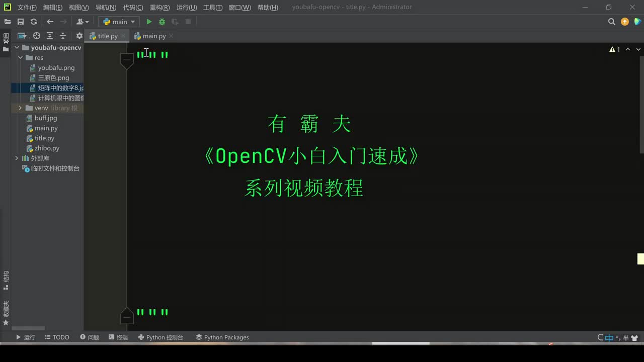Collapse the docstring at the top fold marker

(x=127, y=60)
